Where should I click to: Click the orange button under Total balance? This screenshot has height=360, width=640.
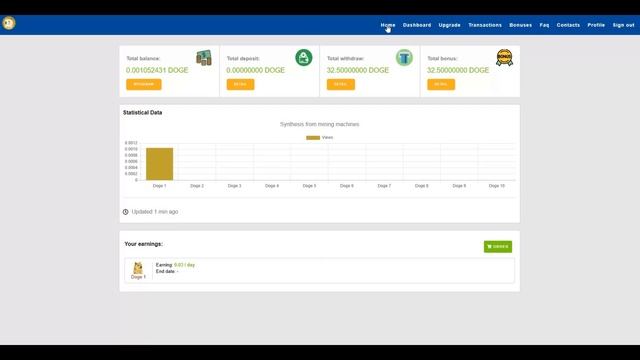point(144,84)
